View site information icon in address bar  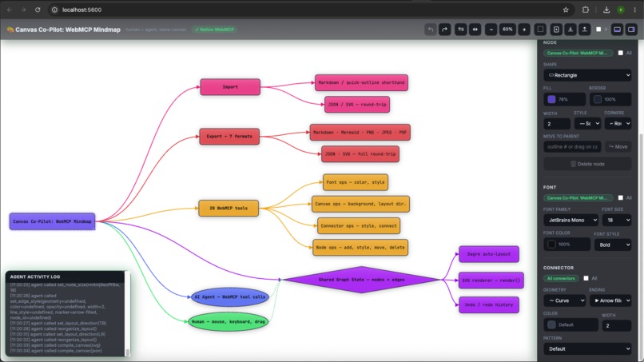point(54,10)
